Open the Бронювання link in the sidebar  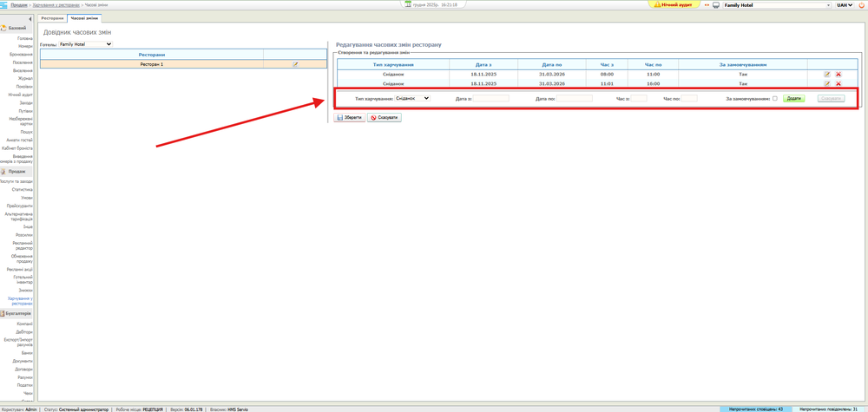22,54
